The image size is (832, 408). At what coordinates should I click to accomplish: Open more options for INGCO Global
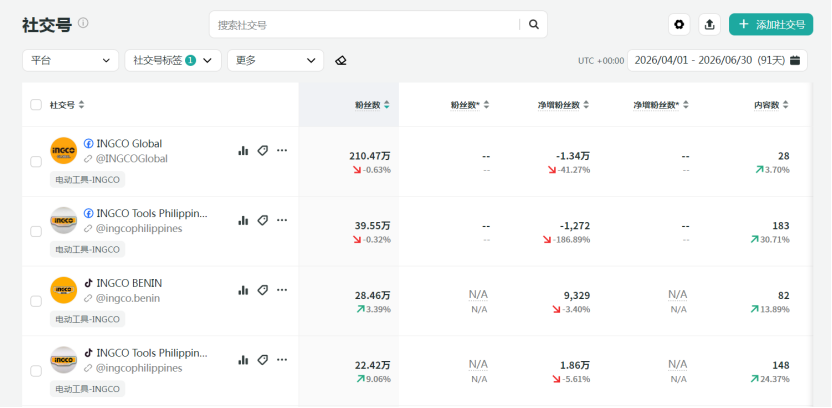[282, 151]
